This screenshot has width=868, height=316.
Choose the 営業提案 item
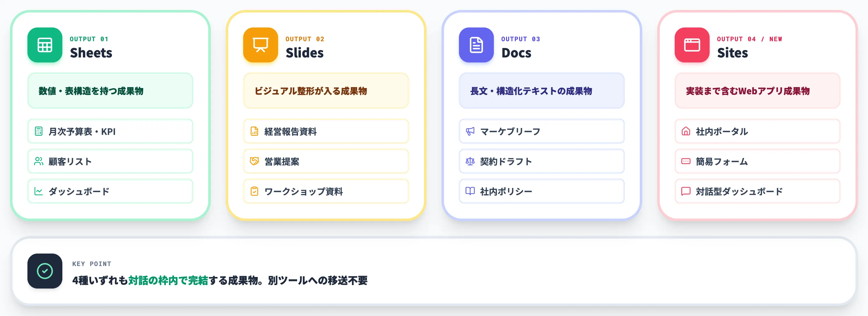[x=326, y=161]
